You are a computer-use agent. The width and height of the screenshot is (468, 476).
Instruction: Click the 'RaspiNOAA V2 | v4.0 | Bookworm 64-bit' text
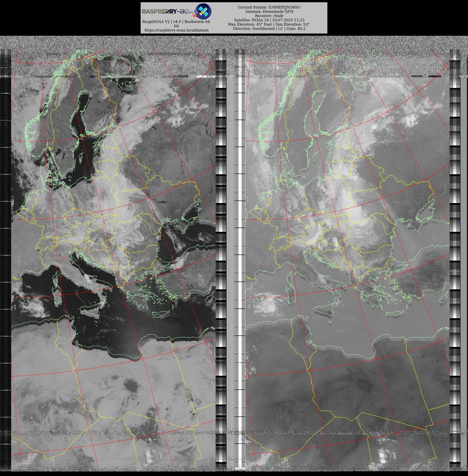click(x=176, y=24)
